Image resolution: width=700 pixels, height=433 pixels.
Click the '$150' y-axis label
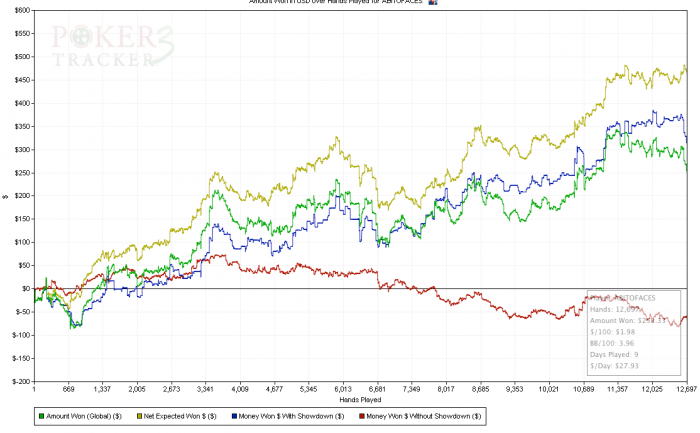click(22, 219)
